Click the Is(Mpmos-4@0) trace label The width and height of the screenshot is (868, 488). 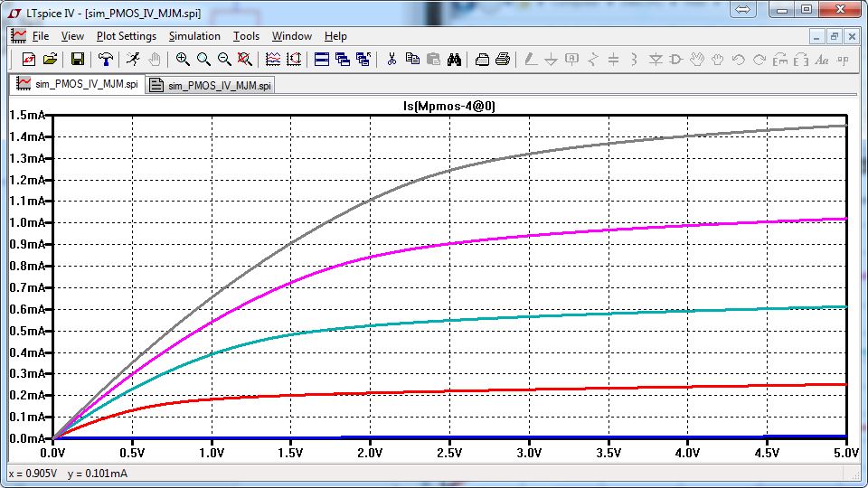click(x=449, y=106)
